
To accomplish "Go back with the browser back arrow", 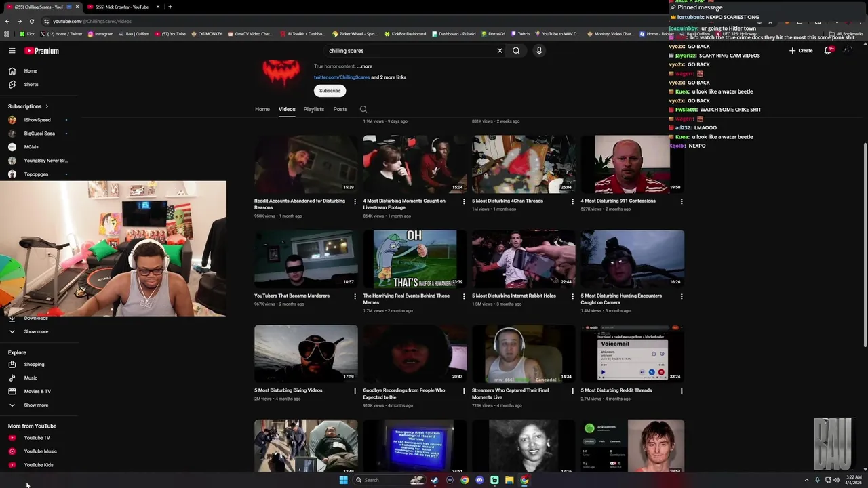I will click(x=7, y=21).
